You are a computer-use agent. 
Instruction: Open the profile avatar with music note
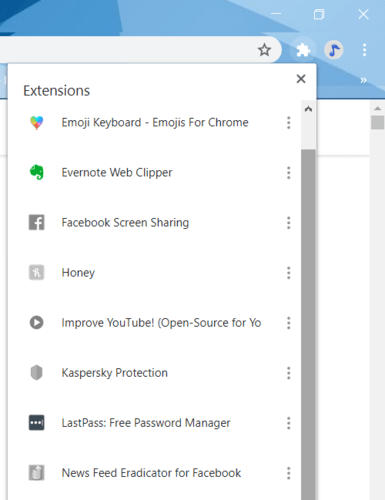(x=334, y=50)
